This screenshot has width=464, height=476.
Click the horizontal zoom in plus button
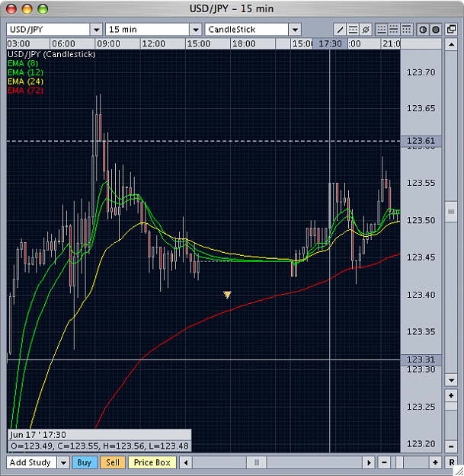(x=435, y=462)
